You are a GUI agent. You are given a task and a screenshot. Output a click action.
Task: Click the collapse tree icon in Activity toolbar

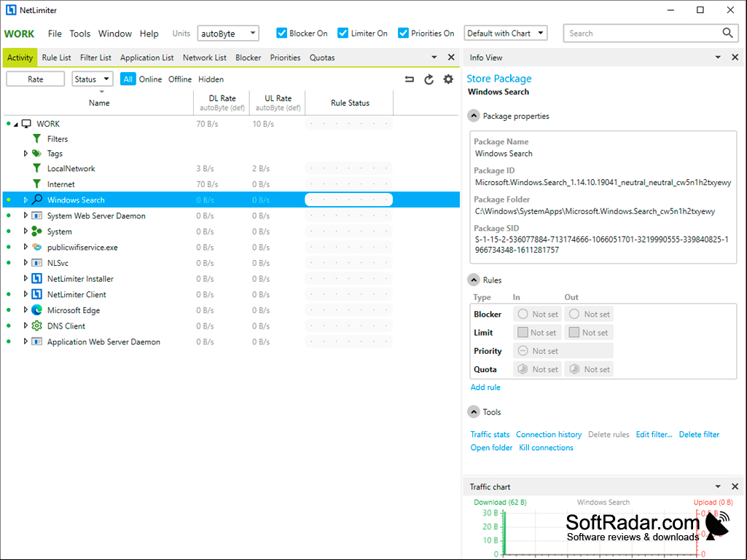(x=410, y=79)
